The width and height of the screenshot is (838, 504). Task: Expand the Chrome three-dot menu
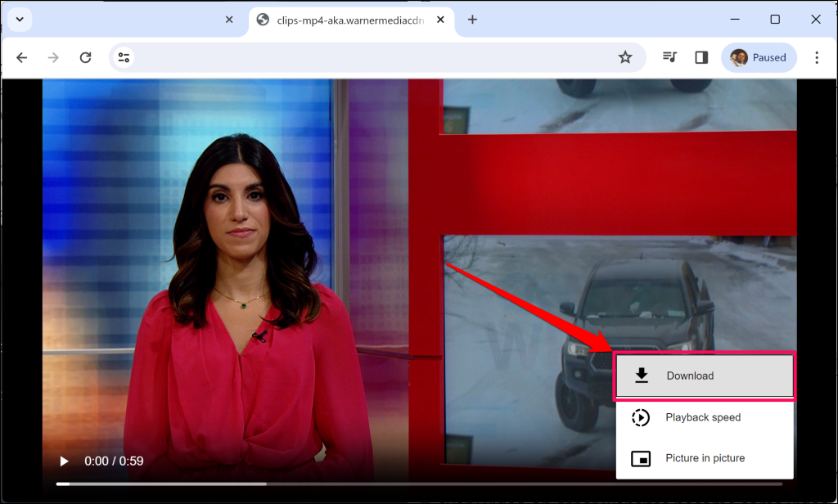(816, 57)
